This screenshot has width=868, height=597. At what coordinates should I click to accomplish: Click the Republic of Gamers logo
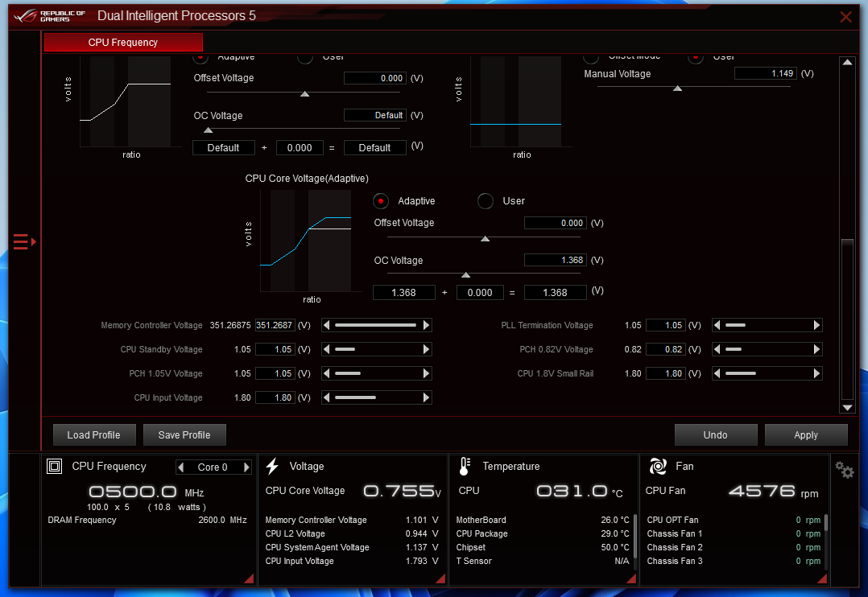[50, 15]
